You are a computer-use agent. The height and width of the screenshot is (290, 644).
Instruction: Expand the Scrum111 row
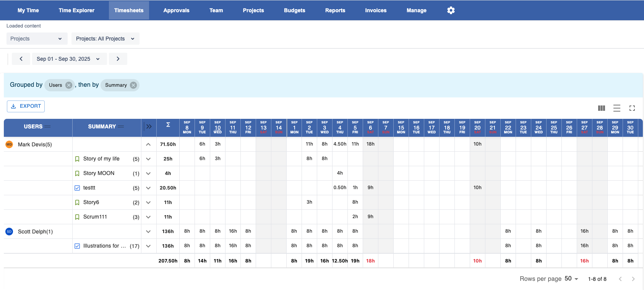(x=148, y=217)
